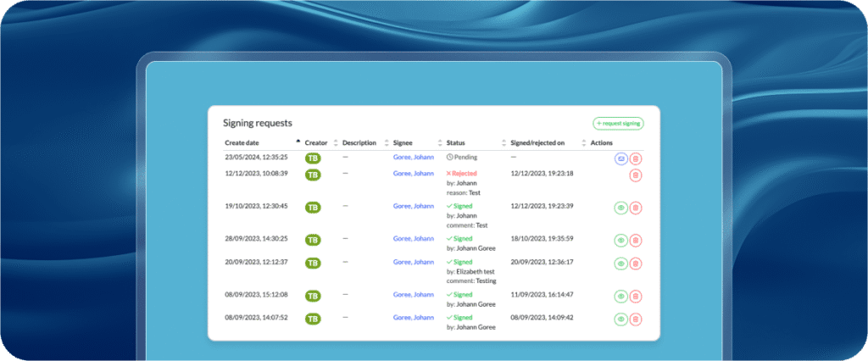Sort table by Create date column
The width and height of the screenshot is (868, 361).
[243, 142]
